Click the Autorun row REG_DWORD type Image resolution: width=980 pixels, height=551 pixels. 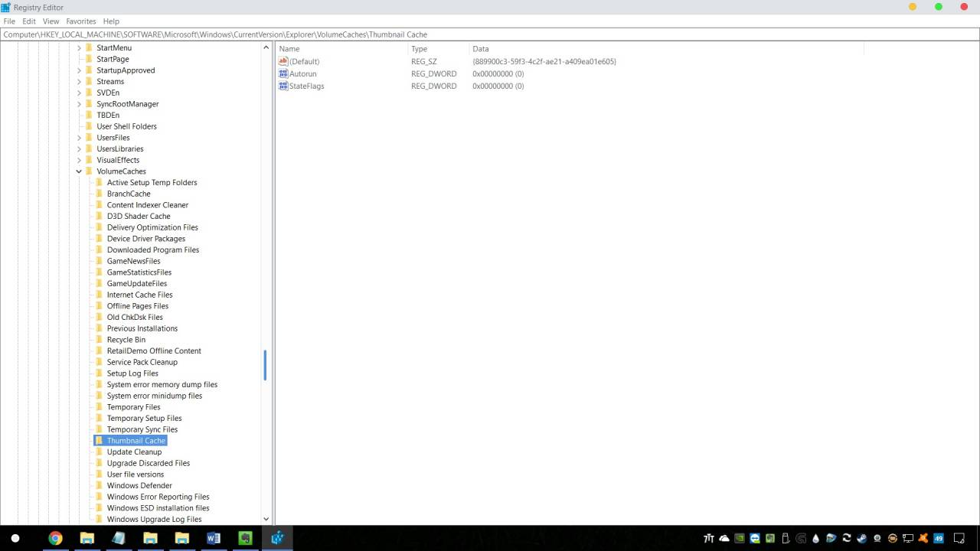(x=433, y=73)
